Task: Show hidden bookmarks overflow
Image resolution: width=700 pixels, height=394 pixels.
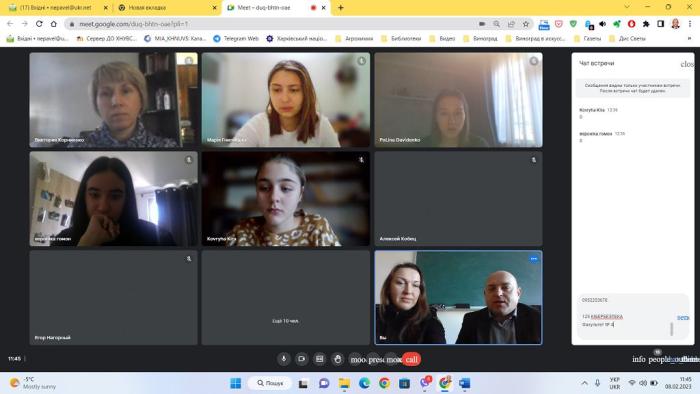Action: tap(689, 39)
